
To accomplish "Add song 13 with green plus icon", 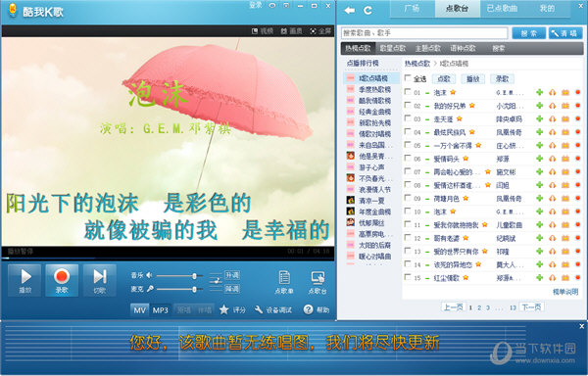I will 540,252.
